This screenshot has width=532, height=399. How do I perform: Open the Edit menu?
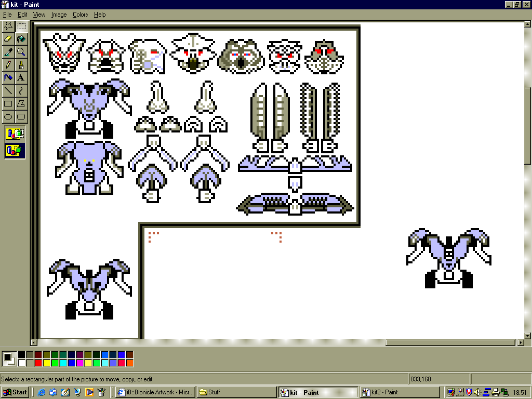coord(22,15)
